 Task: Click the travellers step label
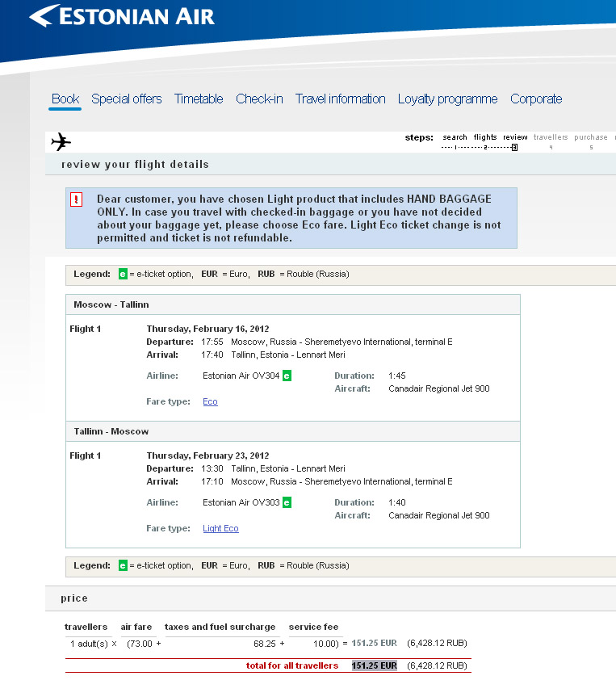click(551, 137)
